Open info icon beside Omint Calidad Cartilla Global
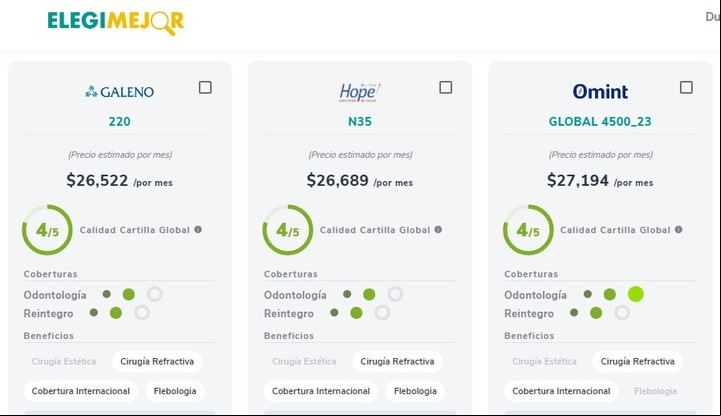The image size is (721, 416). pyautogui.click(x=679, y=229)
